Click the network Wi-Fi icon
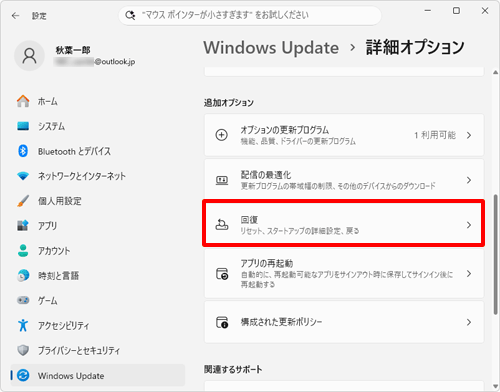500x392 pixels. coord(23,176)
